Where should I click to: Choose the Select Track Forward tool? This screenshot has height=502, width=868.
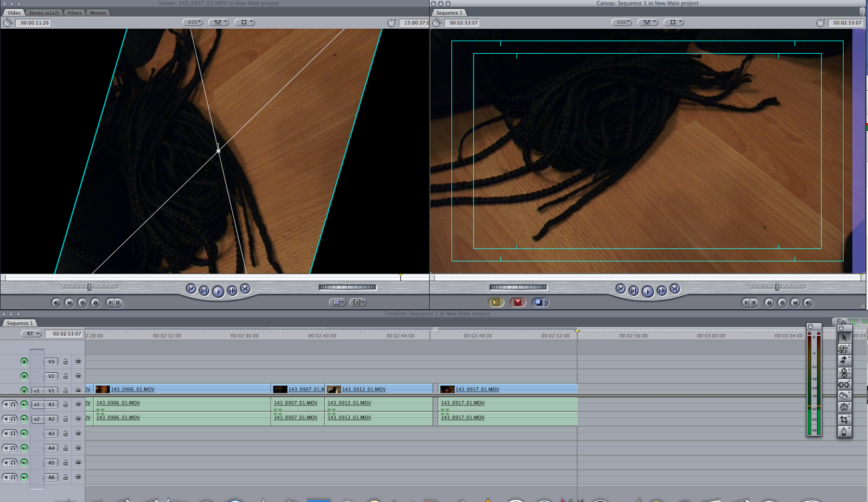point(844,358)
